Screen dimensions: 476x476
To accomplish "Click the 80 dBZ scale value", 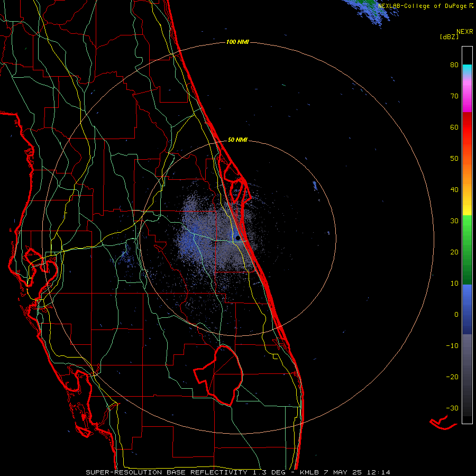I will [454, 65].
